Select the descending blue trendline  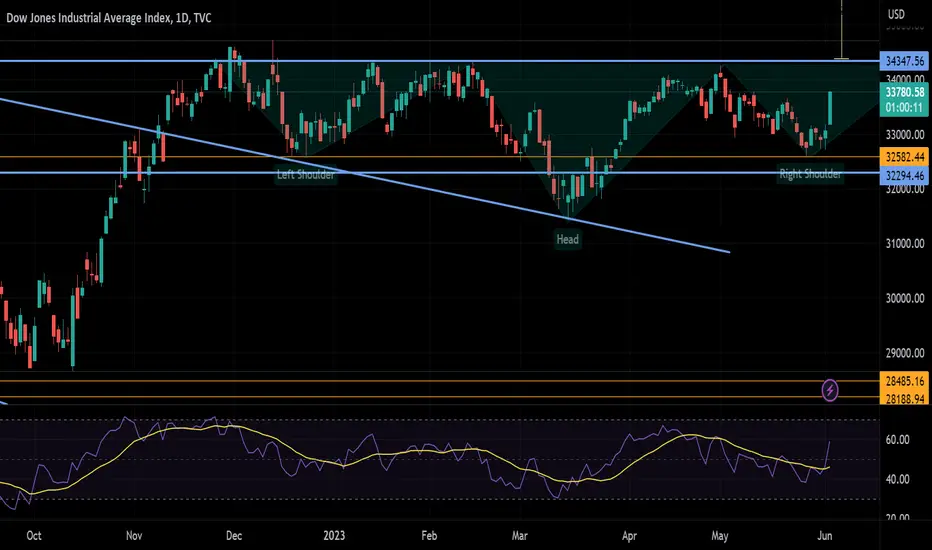(x=365, y=175)
